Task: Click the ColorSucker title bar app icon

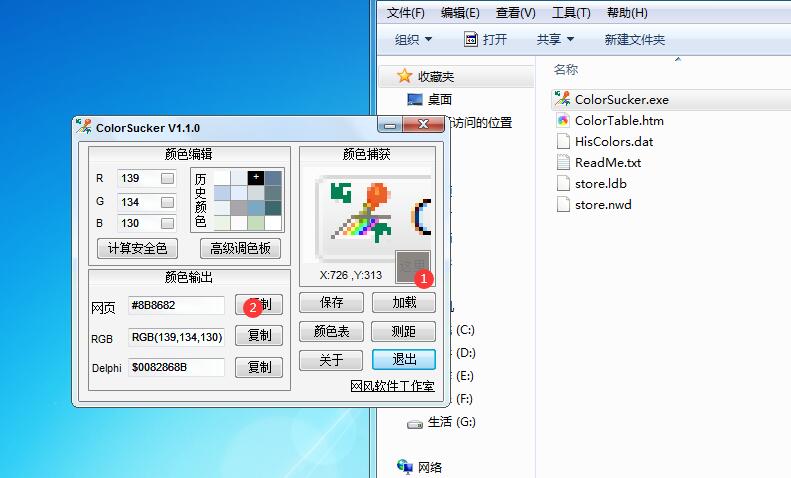Action: [x=84, y=126]
